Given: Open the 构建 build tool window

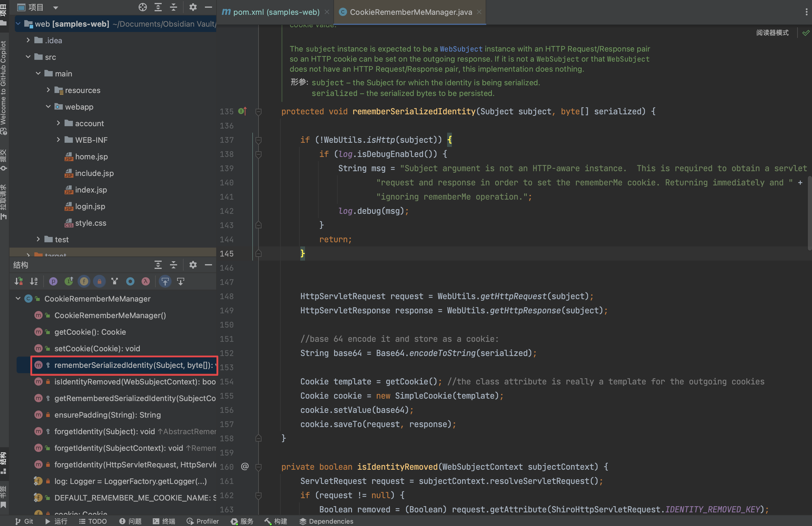Looking at the screenshot, I should coord(276,521).
